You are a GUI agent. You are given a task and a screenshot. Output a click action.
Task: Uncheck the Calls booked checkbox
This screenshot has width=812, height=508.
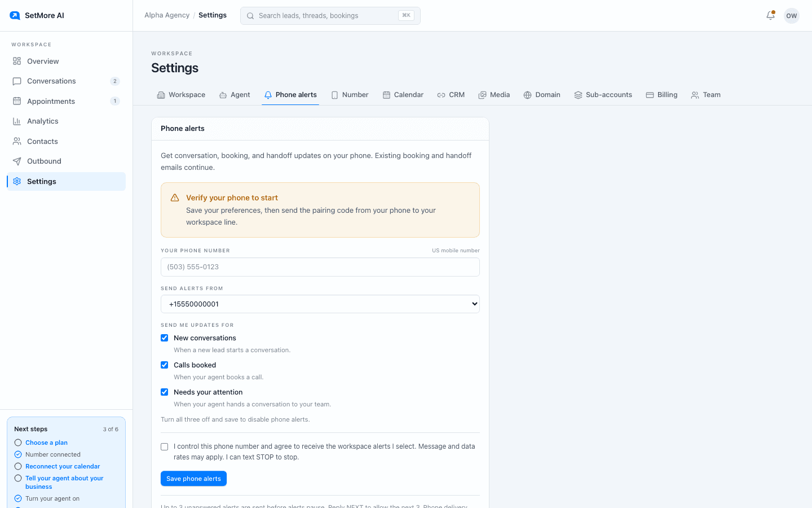click(165, 365)
